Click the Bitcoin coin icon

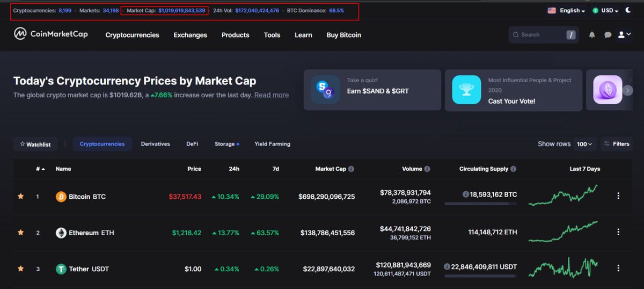(61, 197)
